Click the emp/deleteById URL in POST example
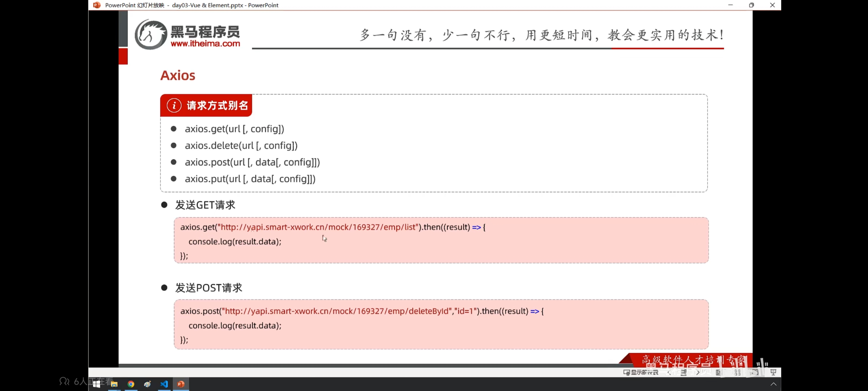Viewport: 868px width, 391px height. click(x=337, y=311)
